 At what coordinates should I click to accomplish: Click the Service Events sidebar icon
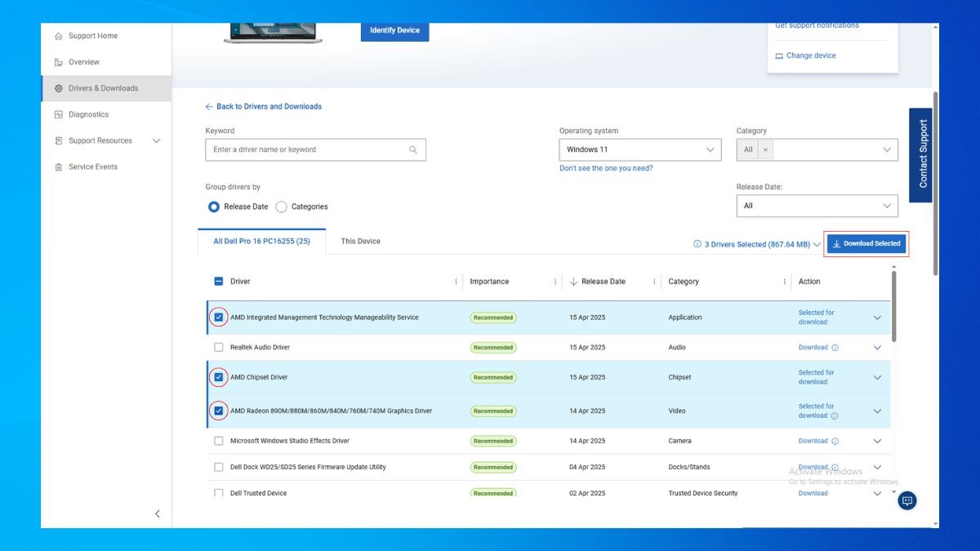[x=58, y=167]
